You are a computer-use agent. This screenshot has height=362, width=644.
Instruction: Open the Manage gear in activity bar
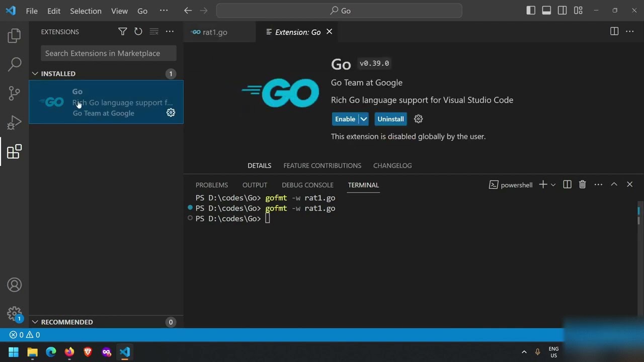tap(14, 314)
